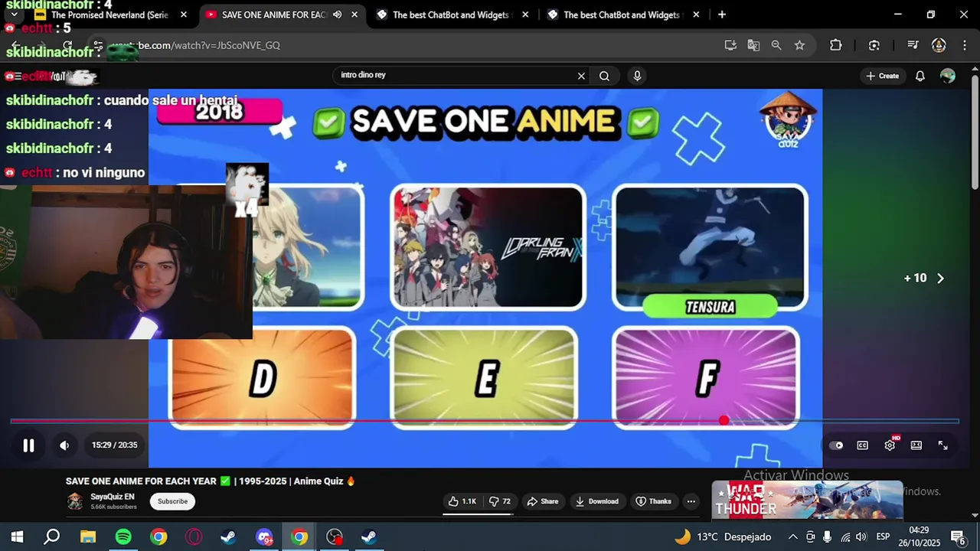
Task: Open YouTube notifications bell
Action: (x=920, y=76)
